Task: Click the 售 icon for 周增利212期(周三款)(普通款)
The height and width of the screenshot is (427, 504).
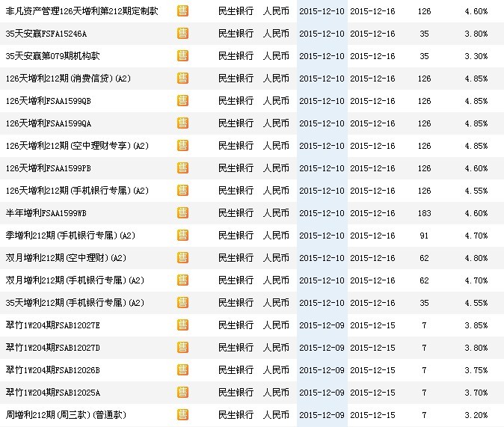Action: pos(182,415)
